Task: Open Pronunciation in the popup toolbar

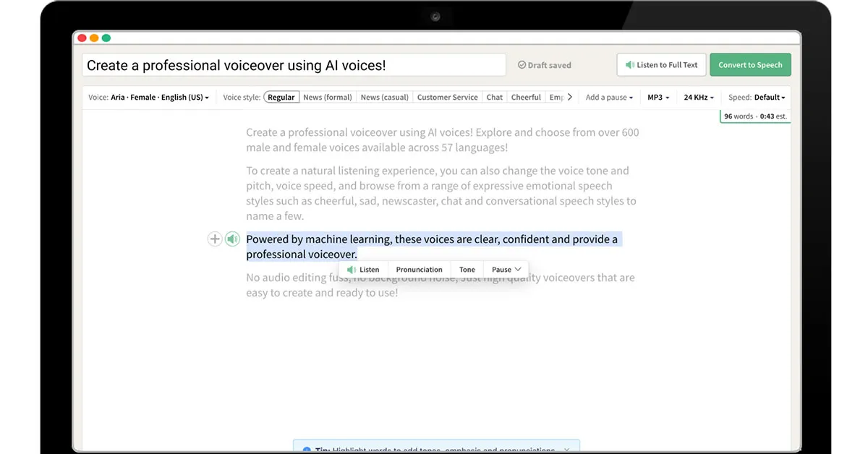Action: [419, 270]
